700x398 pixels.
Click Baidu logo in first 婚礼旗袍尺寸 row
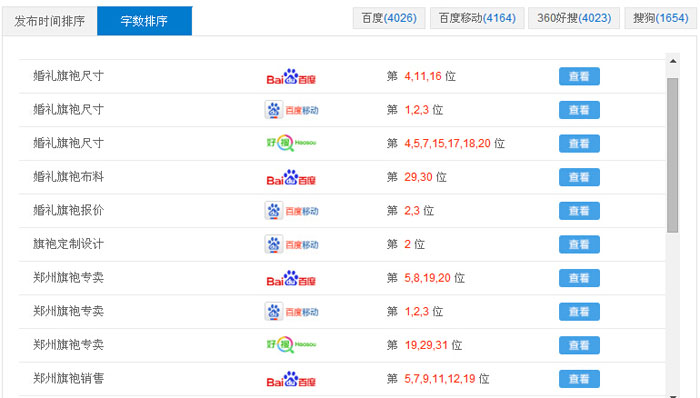(291, 77)
